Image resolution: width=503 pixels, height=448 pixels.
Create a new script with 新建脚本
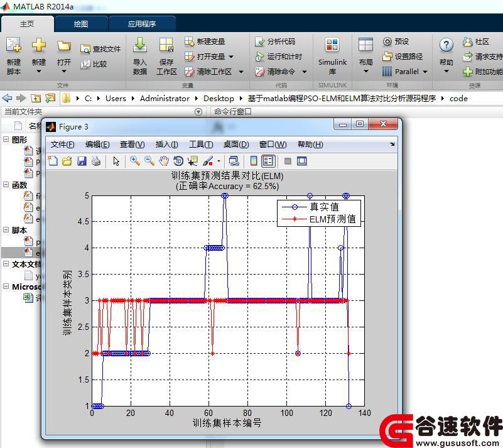click(13, 56)
